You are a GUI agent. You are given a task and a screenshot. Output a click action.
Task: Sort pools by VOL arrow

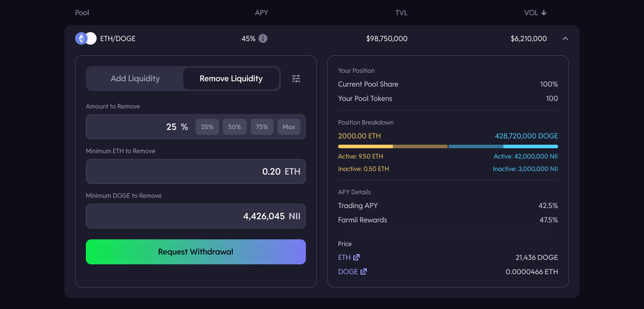tap(544, 13)
